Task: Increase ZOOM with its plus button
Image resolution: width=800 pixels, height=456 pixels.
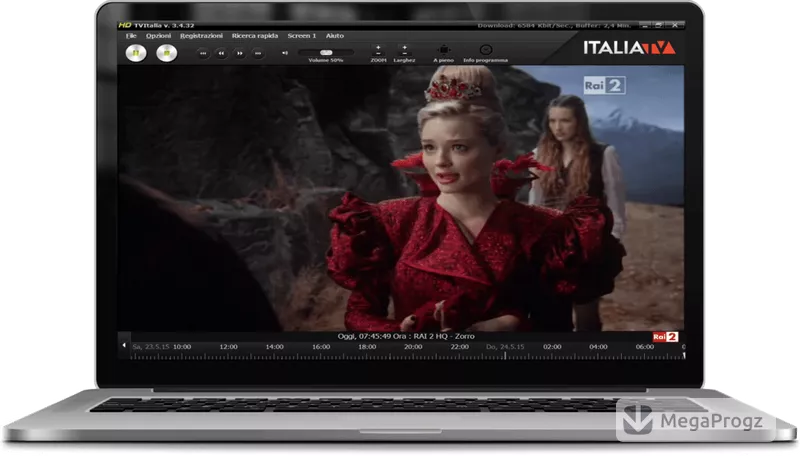Action: point(378,47)
